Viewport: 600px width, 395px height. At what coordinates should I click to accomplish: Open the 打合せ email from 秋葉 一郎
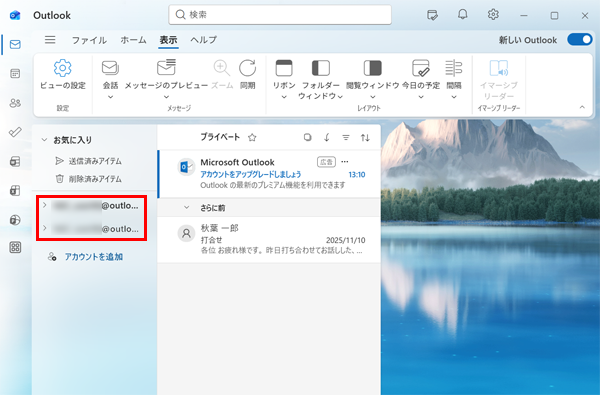[269, 240]
